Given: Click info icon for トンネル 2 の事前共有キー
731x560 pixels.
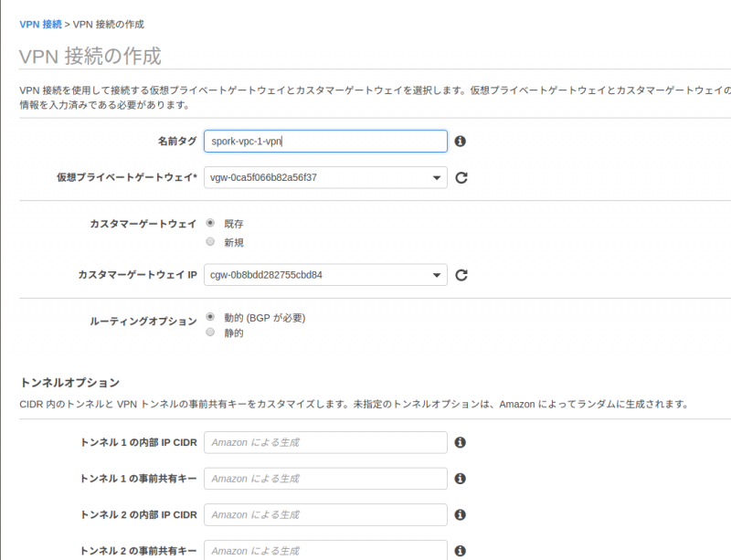Looking at the screenshot, I should [461, 551].
